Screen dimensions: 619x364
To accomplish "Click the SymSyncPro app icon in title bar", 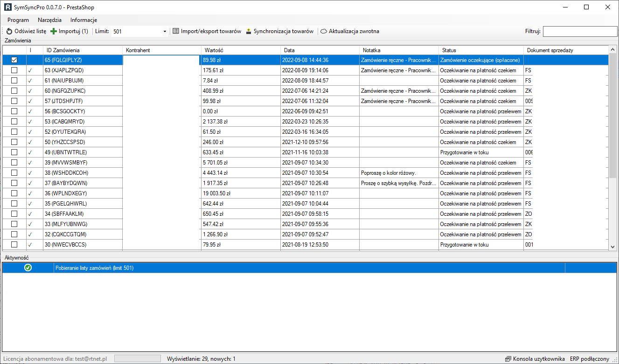I will tap(7, 7).
